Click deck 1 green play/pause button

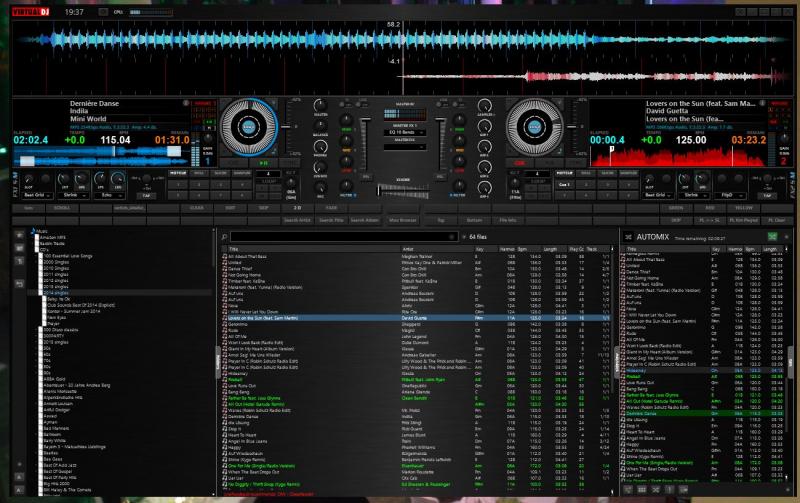click(x=263, y=163)
